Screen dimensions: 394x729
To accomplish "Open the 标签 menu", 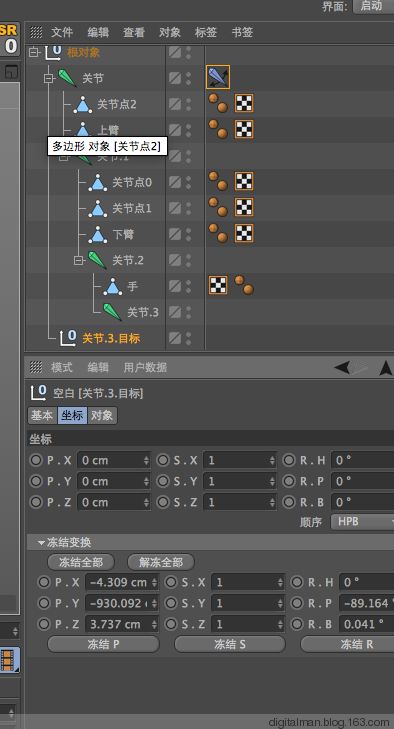I will tap(206, 32).
